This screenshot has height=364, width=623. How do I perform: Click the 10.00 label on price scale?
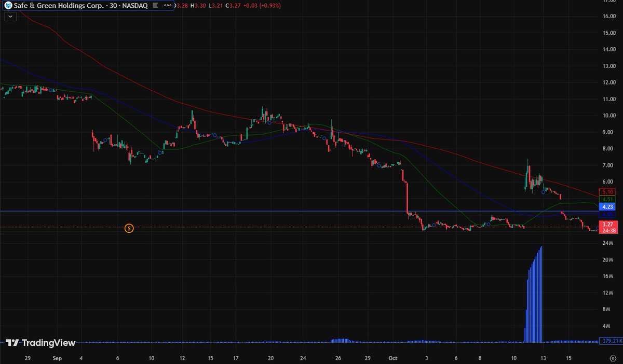[x=608, y=116]
